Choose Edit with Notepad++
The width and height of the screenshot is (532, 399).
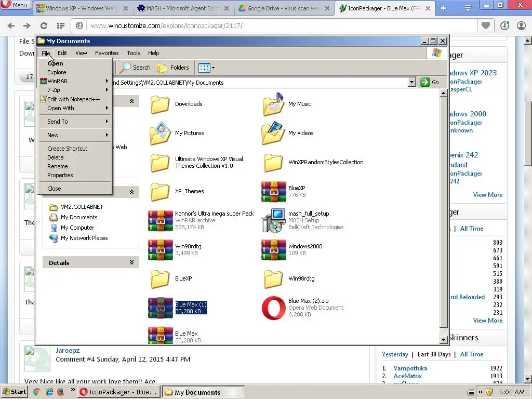[x=75, y=99]
